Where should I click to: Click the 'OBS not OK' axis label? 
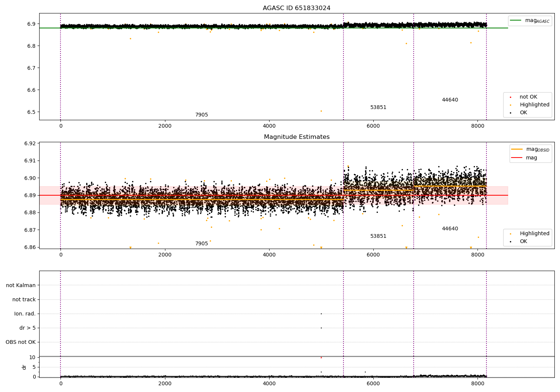click(21, 342)
